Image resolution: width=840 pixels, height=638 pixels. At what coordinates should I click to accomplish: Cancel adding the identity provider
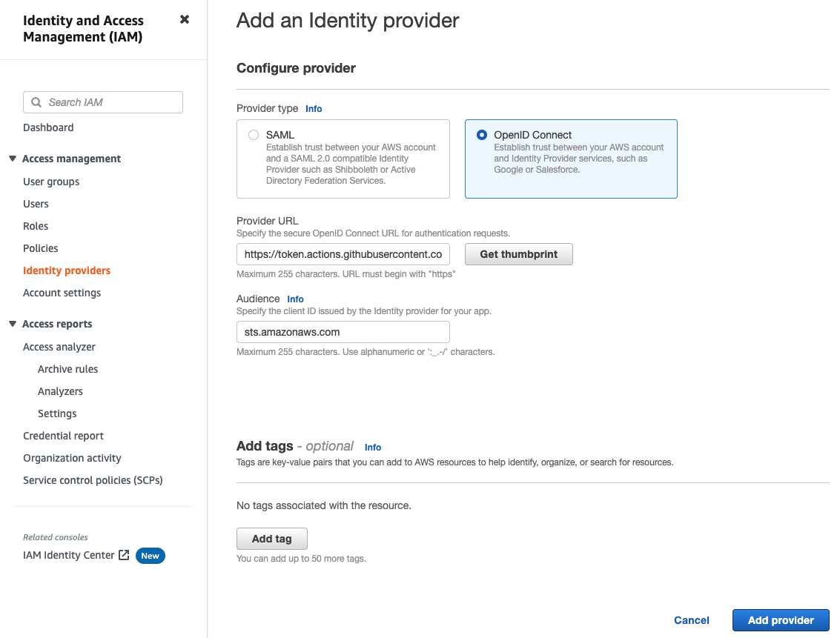pos(691,620)
